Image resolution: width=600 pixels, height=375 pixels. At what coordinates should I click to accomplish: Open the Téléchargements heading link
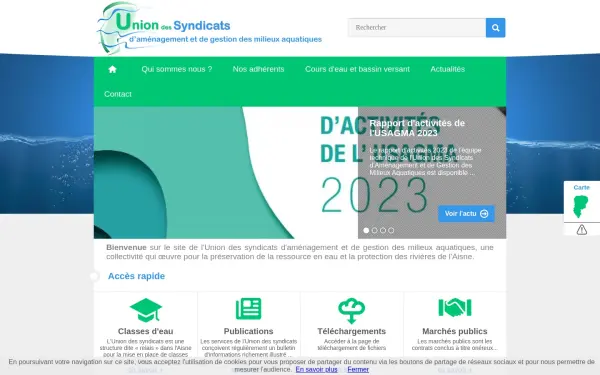[352, 331]
